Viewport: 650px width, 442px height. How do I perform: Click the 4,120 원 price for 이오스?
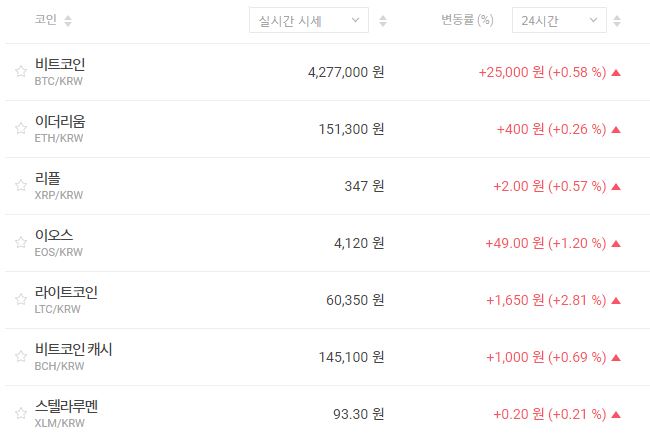347,243
